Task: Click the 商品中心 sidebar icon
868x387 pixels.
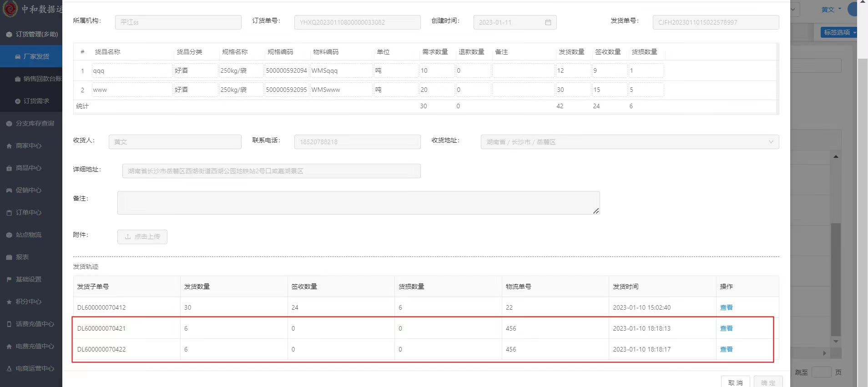Action: [9, 168]
